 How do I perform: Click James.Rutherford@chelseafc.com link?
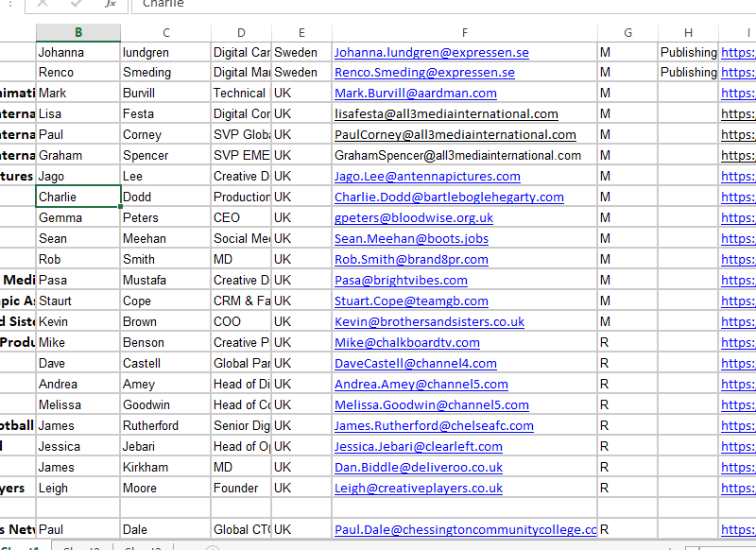[x=434, y=426]
